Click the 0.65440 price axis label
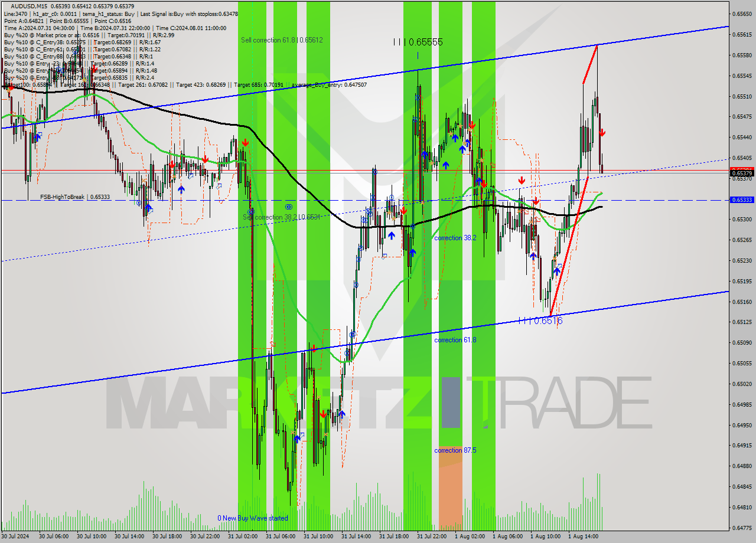This screenshot has height=543, width=756. pos(742,137)
